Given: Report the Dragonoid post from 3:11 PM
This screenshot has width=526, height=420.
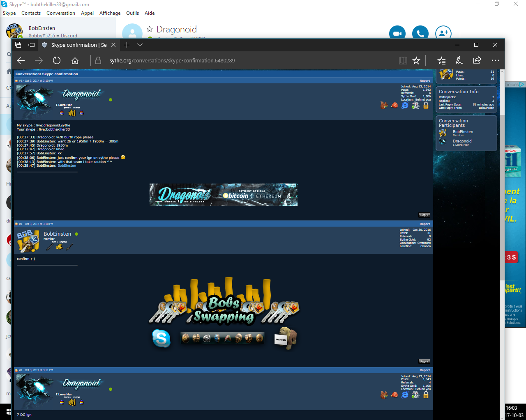Looking at the screenshot, I should [x=425, y=370].
